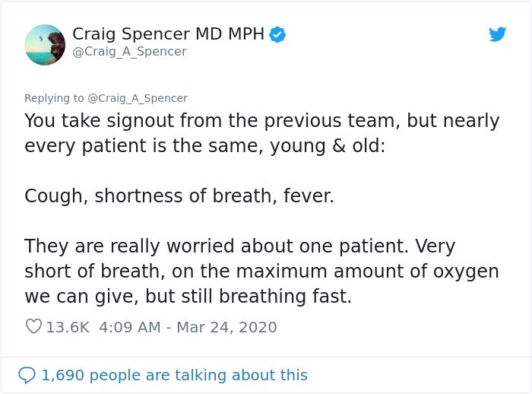Open the 4:09 AM tweet time
The height and width of the screenshot is (394, 532).
(130, 327)
